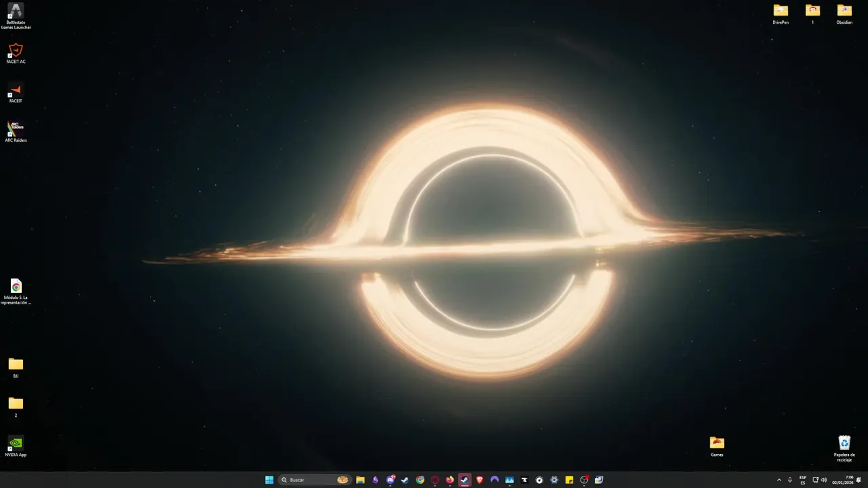Click the Buscar search box
The image size is (868, 488).
pyautogui.click(x=315, y=480)
